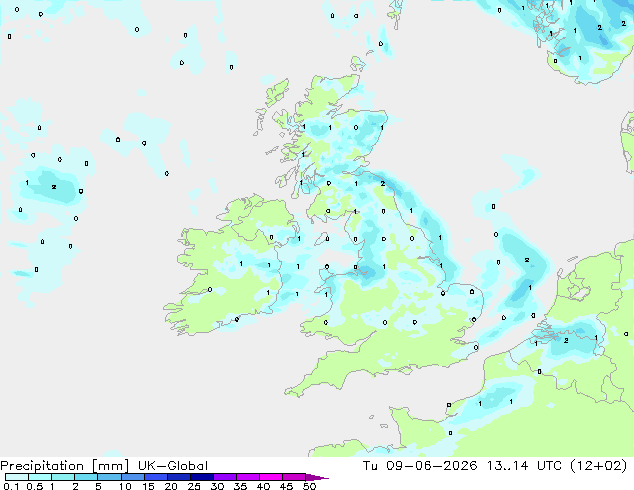634x490 pixels.
Task: Click the 0.1–0.5 mm lightest legend swatch
Action: [17, 477]
